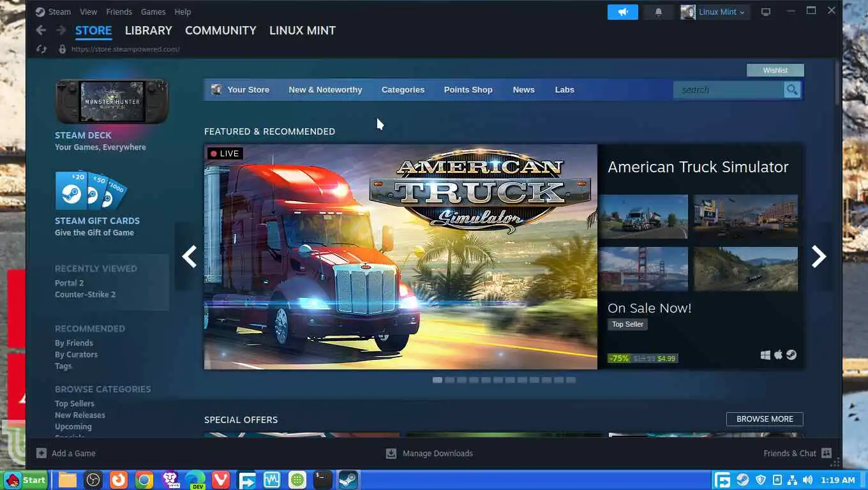868x490 pixels.
Task: Launch Chrome from the taskbar
Action: (144, 480)
